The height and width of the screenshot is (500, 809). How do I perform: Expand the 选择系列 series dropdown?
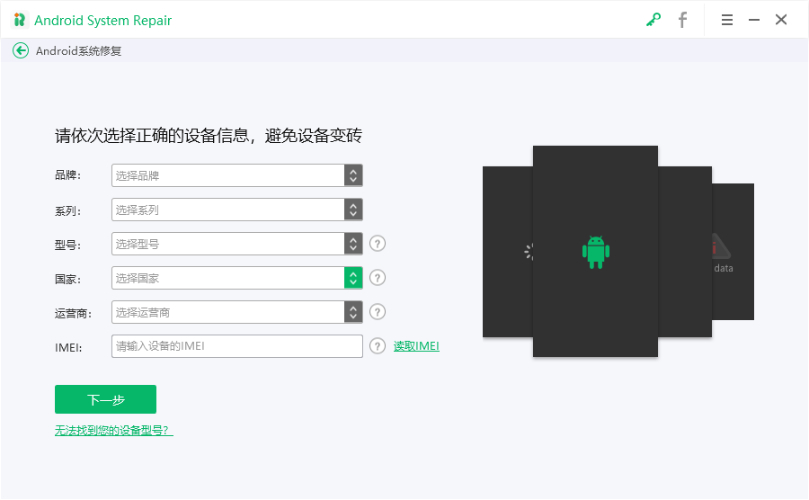[x=353, y=210]
